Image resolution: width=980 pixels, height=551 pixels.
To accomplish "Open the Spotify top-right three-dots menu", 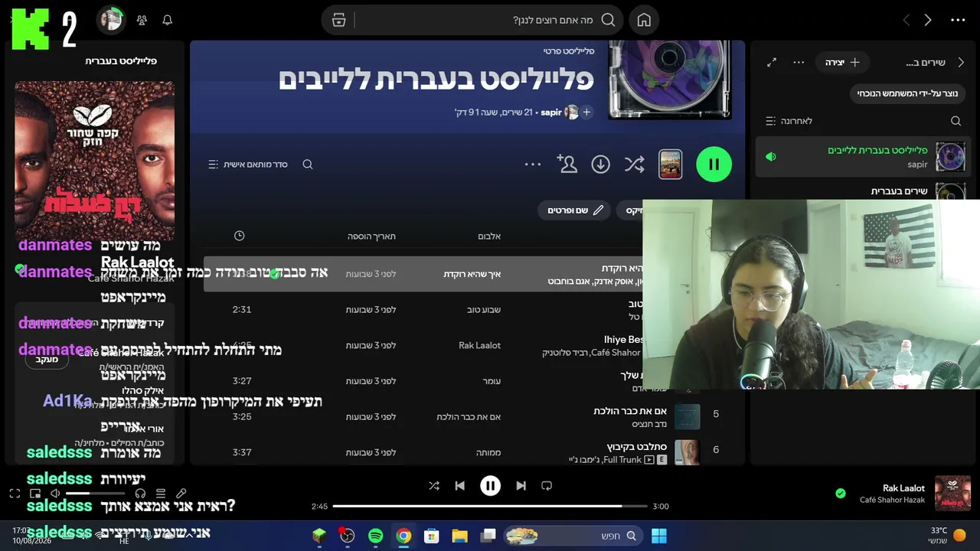I will pyautogui.click(x=958, y=20).
